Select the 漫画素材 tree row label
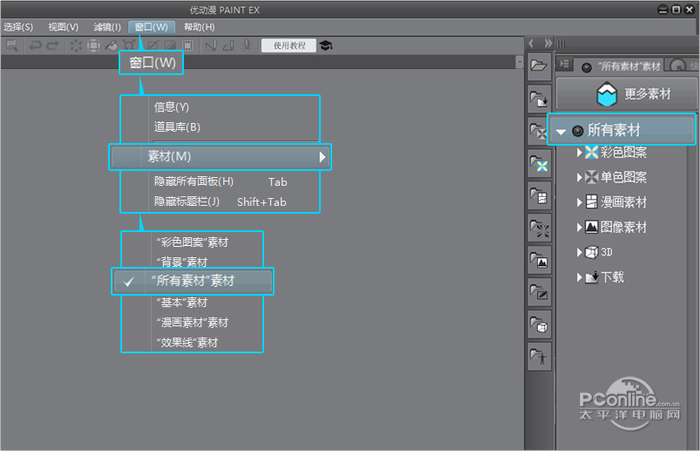 [623, 203]
